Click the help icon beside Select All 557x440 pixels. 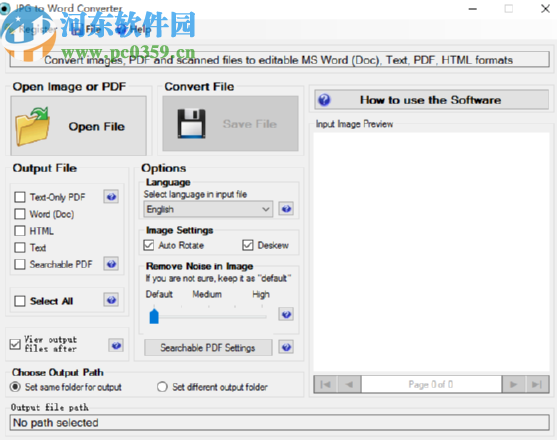click(x=112, y=300)
